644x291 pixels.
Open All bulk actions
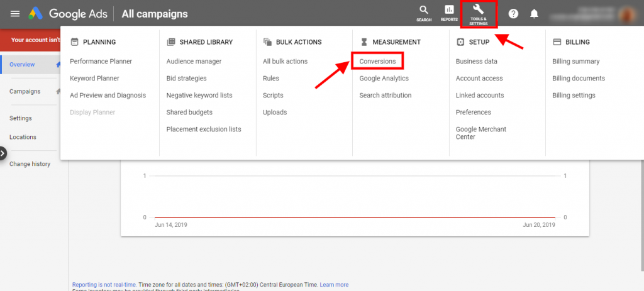coord(285,61)
